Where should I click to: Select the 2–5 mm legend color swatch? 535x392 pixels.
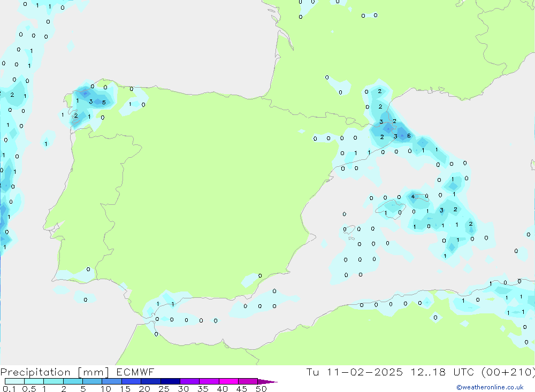pos(73,381)
